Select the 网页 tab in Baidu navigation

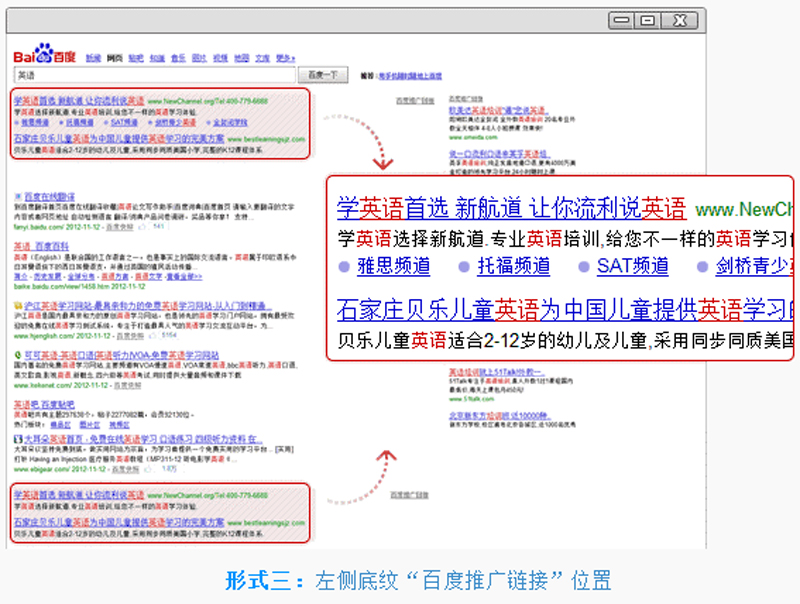114,58
